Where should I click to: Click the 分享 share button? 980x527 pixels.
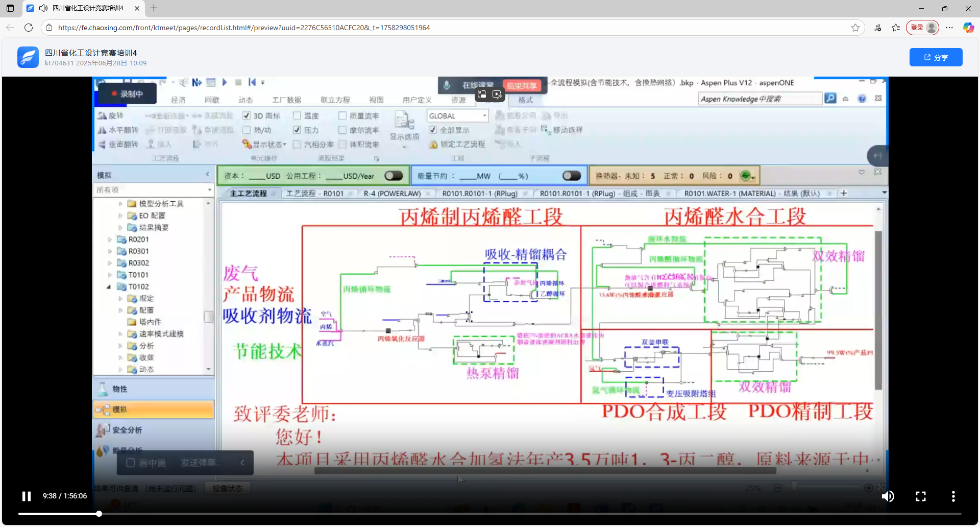pos(936,57)
